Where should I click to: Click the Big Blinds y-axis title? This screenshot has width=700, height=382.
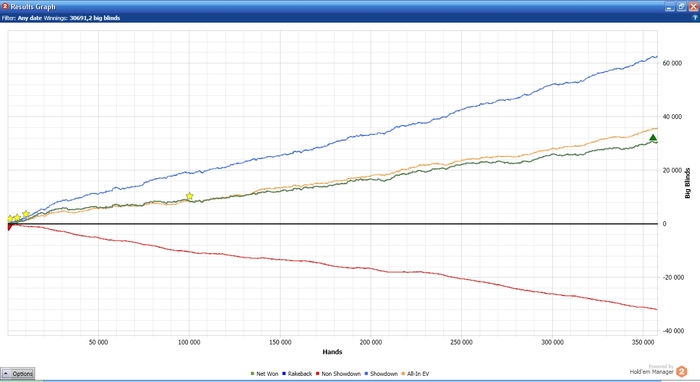click(x=688, y=183)
